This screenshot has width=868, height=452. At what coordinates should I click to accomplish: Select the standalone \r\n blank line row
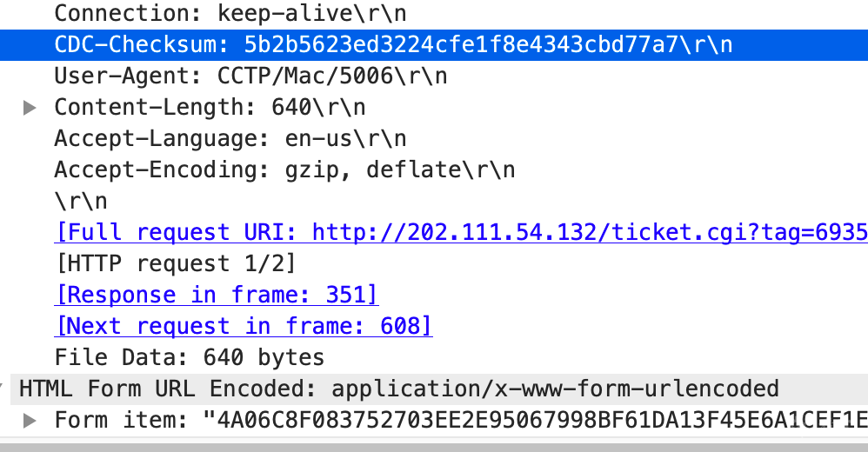click(x=80, y=202)
